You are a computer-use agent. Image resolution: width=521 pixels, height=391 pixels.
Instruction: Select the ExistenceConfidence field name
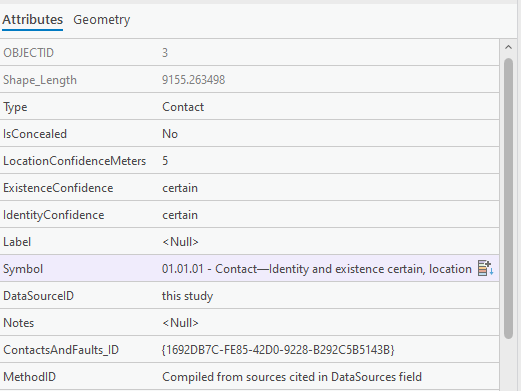[x=58, y=188]
